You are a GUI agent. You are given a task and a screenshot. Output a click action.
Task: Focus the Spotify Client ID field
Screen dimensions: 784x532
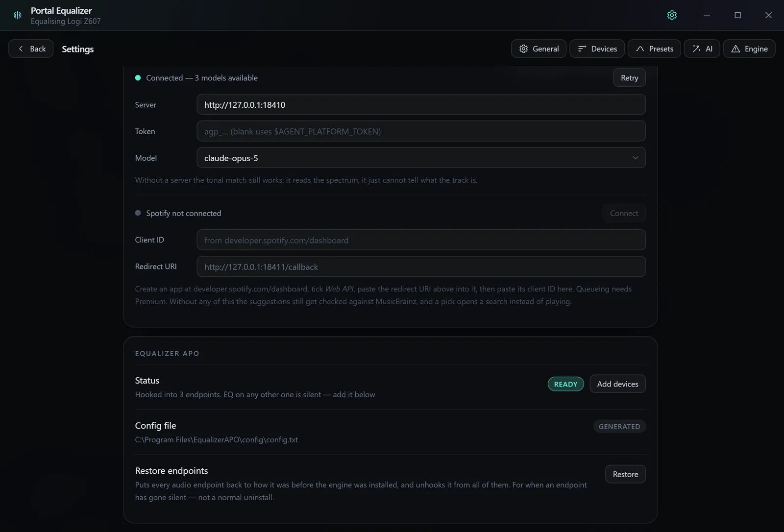(421, 240)
